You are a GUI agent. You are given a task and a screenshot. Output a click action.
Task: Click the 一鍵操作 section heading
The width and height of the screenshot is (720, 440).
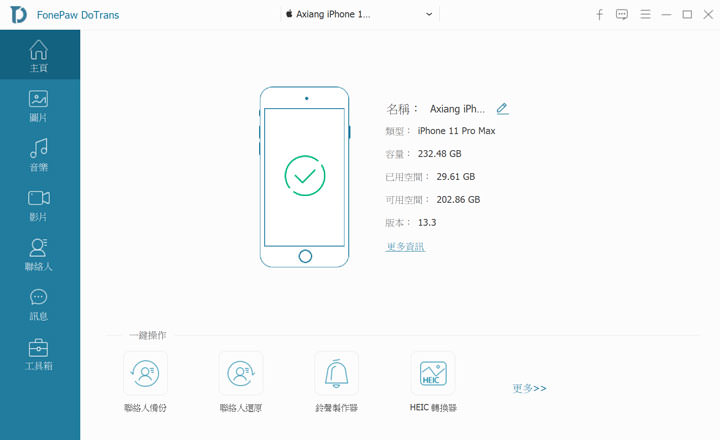147,335
